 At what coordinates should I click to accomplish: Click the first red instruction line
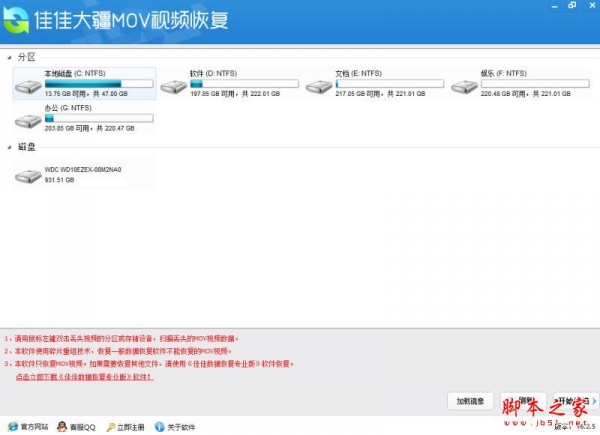(122, 339)
